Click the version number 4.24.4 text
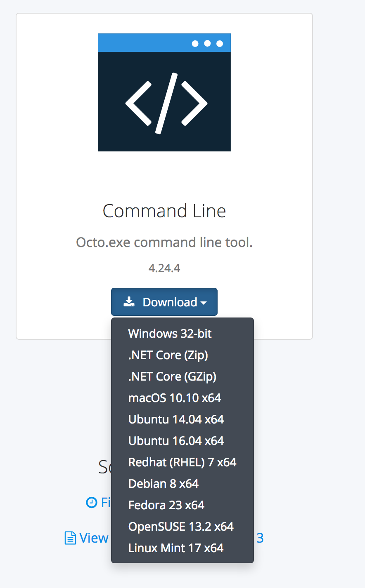Viewport: 365px width, 588px height. (164, 268)
